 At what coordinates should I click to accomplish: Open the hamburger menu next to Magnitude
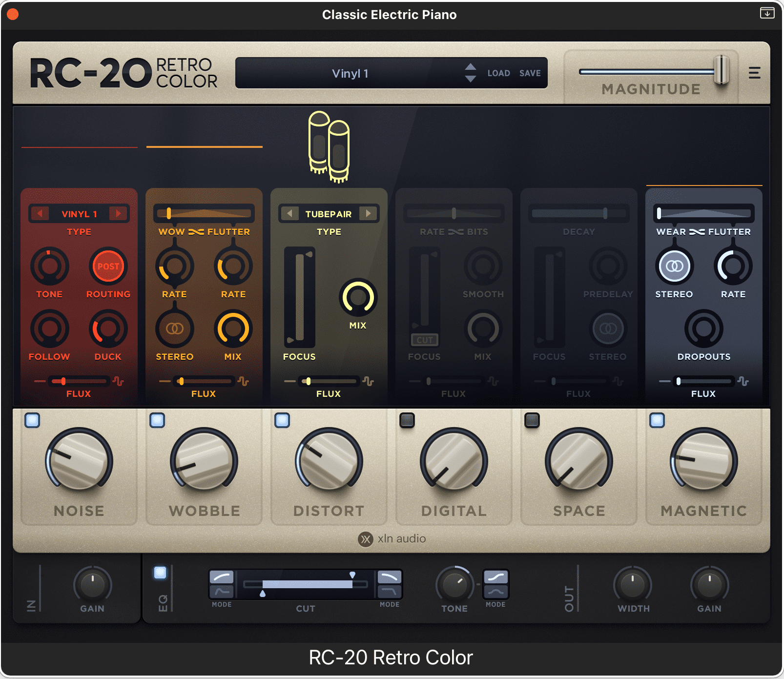754,73
